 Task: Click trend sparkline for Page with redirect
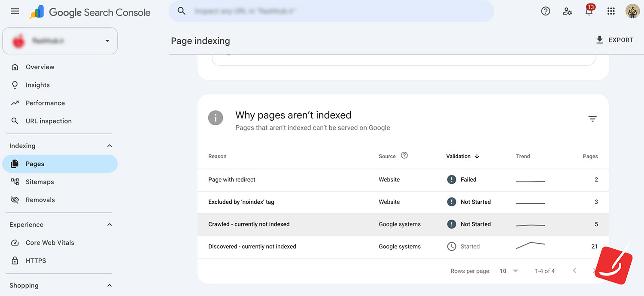[531, 181]
